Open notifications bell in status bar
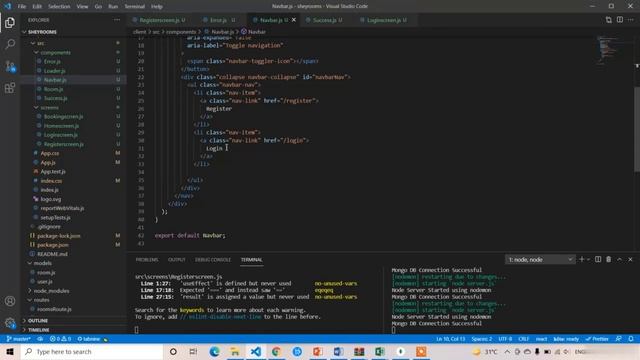Image resolution: width=640 pixels, height=360 pixels. click(631, 339)
